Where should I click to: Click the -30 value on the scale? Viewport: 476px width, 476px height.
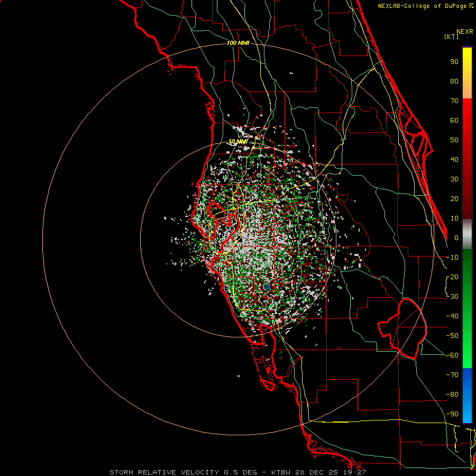[x=452, y=297]
